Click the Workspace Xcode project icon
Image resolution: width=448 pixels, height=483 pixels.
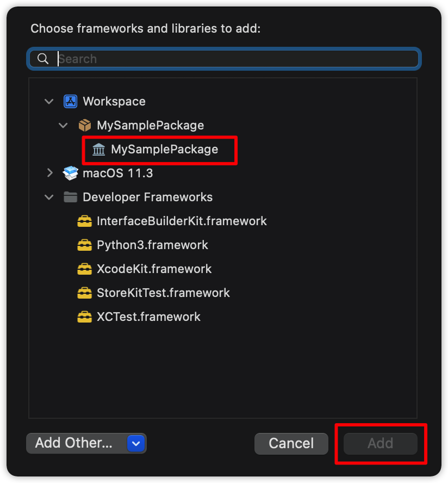point(71,101)
